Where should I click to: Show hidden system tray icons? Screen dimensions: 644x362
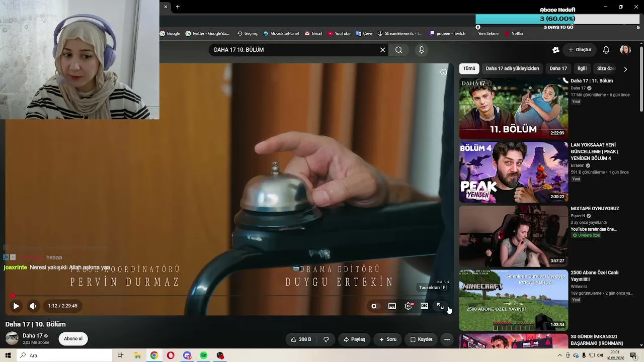click(559, 355)
